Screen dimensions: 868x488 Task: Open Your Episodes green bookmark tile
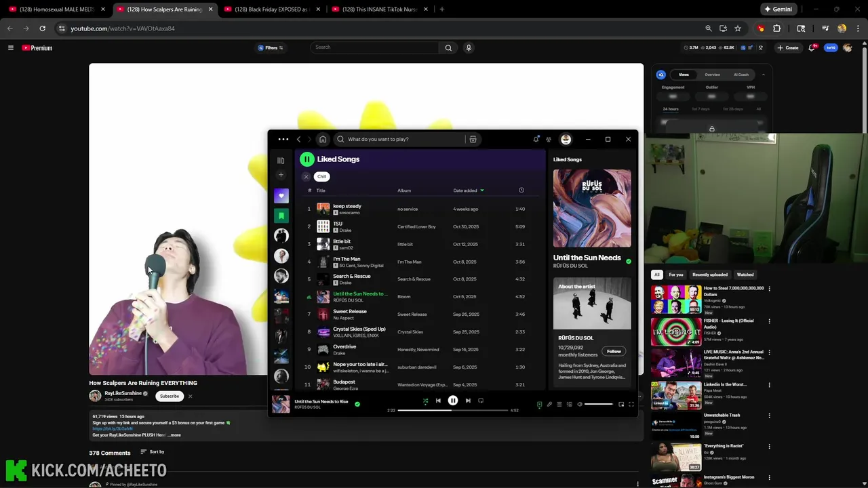[x=281, y=216]
